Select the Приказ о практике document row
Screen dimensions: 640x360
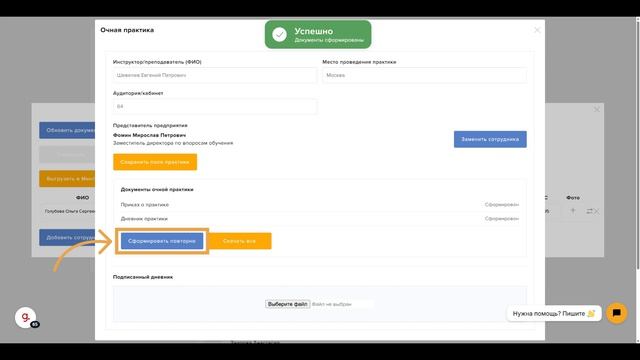coord(320,204)
